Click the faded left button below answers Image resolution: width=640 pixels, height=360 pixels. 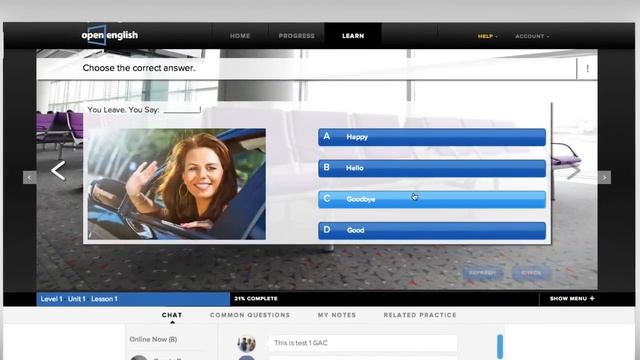pos(482,273)
